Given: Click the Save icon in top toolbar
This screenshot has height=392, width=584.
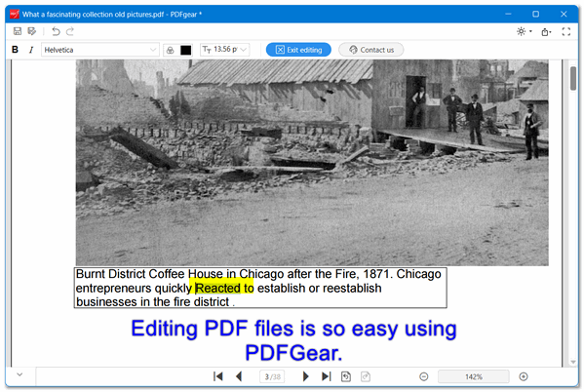Looking at the screenshot, I should point(18,31).
